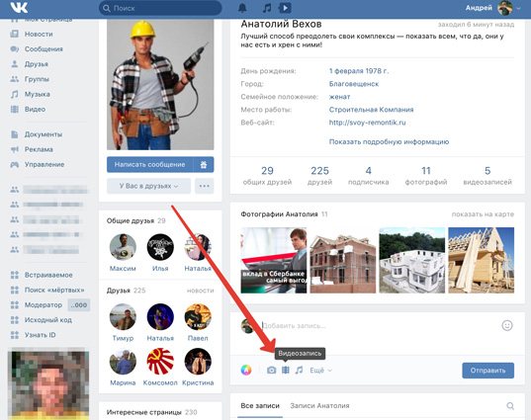Attach a photo with camera icon
This screenshot has width=531, height=420.
[x=271, y=370]
